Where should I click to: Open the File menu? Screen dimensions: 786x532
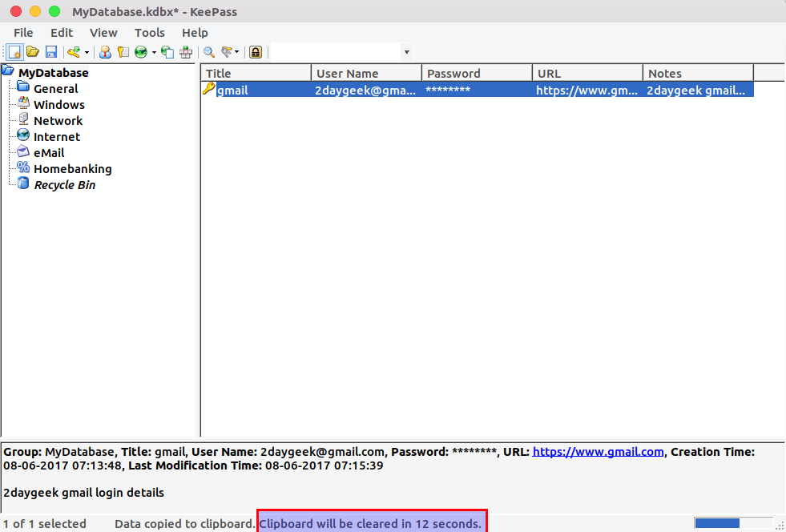pyautogui.click(x=23, y=33)
